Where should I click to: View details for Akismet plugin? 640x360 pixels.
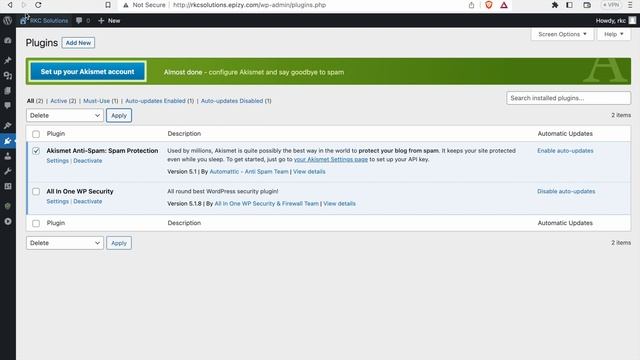point(309,172)
